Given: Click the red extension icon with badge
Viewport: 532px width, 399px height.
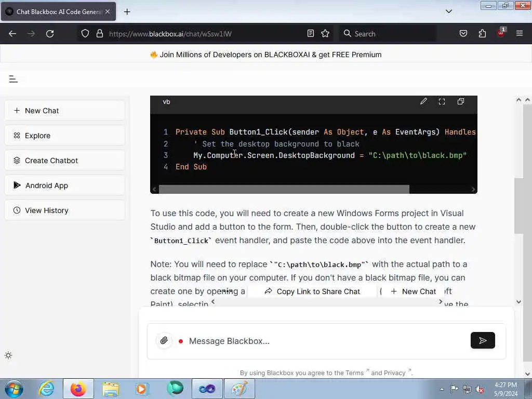Looking at the screenshot, I should (501, 33).
